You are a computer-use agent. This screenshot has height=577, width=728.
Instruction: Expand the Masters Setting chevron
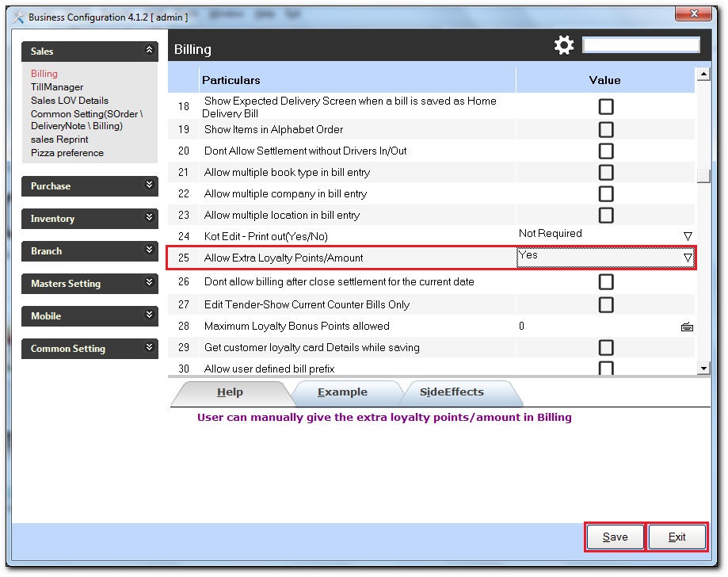click(x=149, y=282)
